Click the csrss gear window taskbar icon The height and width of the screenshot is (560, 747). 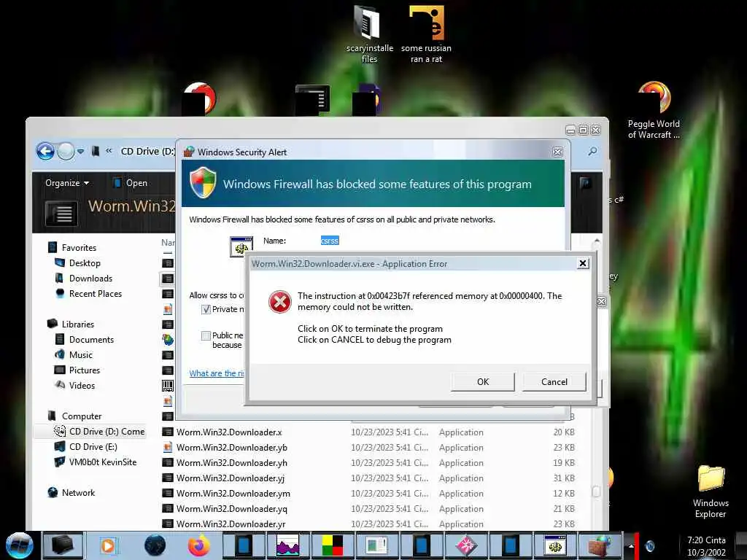[555, 545]
